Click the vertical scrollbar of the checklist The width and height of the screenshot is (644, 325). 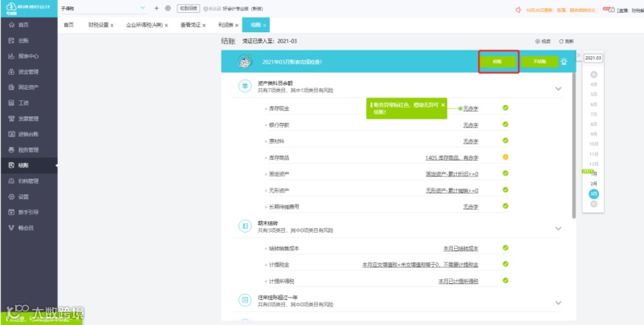tap(574, 146)
